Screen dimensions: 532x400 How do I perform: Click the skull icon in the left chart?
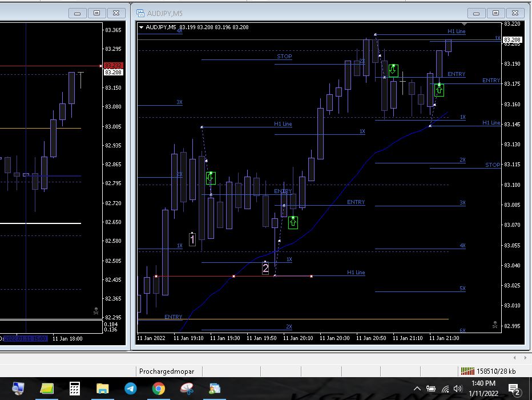[95, 312]
